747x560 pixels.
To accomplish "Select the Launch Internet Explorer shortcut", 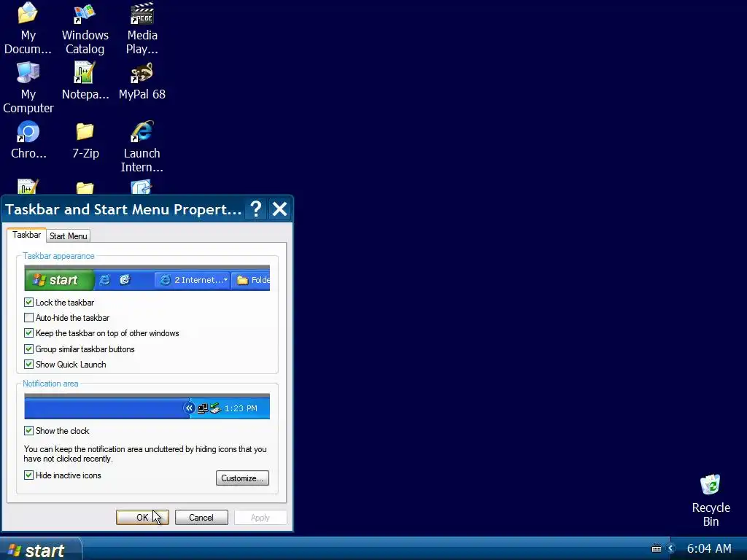I will point(142,147).
